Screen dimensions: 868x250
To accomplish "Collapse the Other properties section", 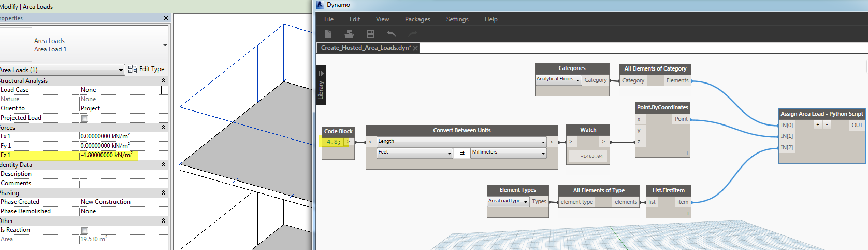I will 163,221.
